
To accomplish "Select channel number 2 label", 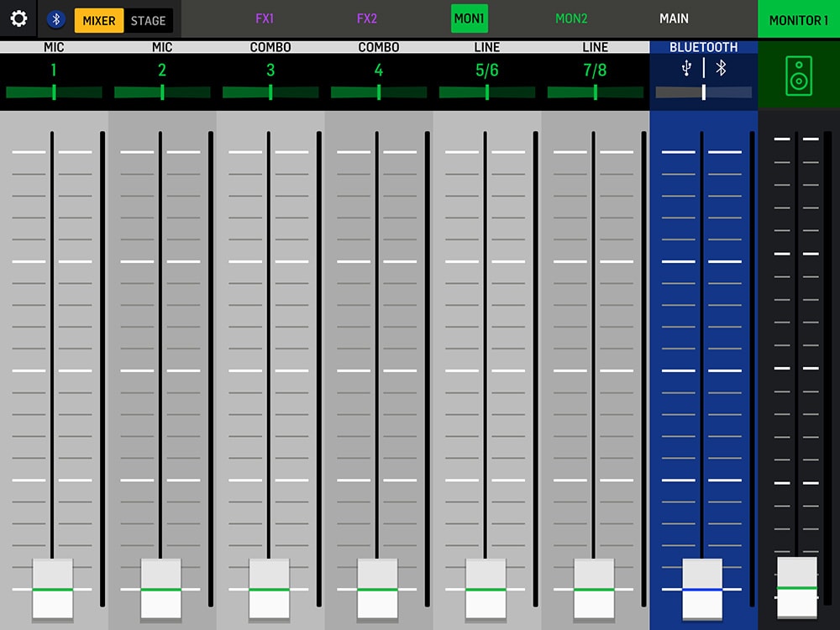I will click(x=162, y=71).
